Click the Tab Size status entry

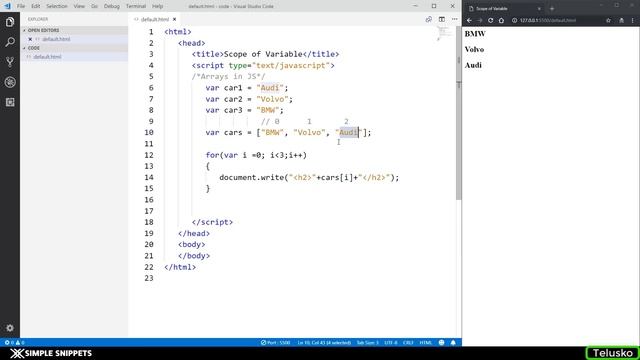367,342
